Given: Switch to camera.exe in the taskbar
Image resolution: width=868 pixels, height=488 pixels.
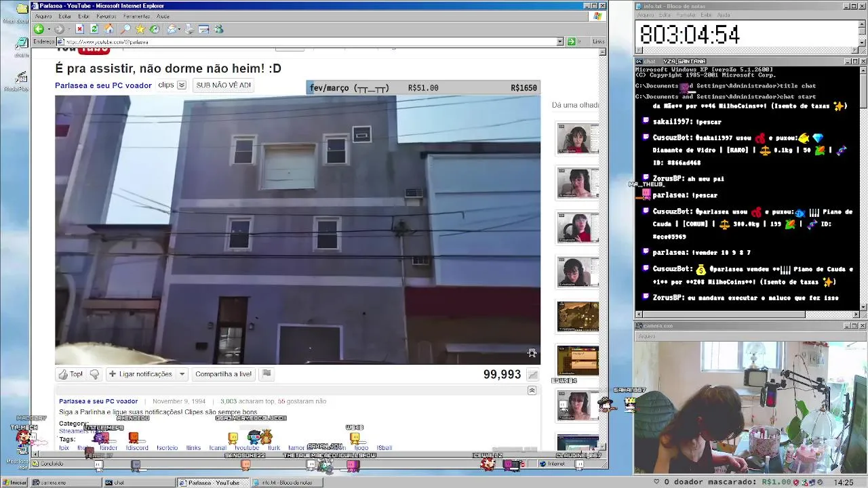Looking at the screenshot, I should (64, 483).
